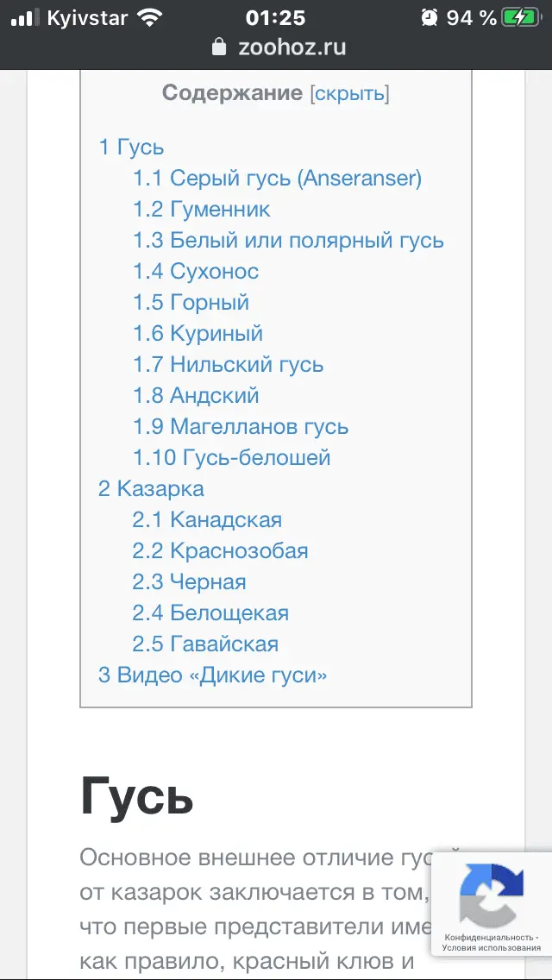
Task: Tap the alarm clock status icon
Action: [429, 17]
